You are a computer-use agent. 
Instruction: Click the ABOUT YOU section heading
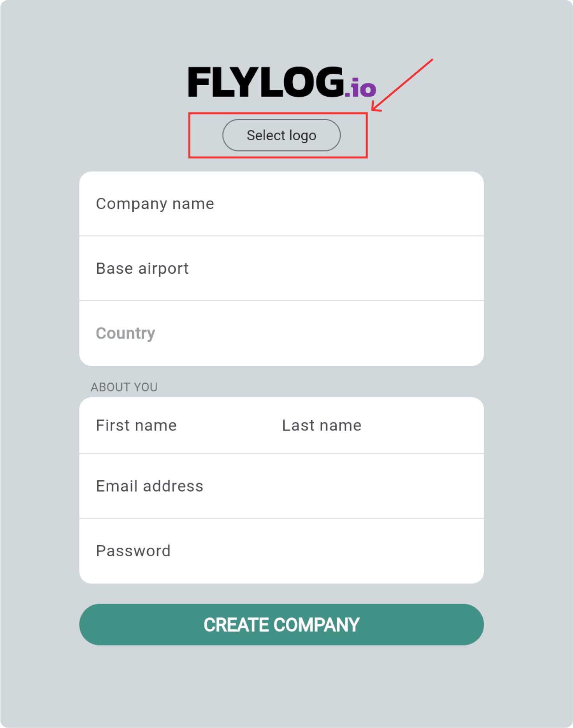click(x=124, y=387)
